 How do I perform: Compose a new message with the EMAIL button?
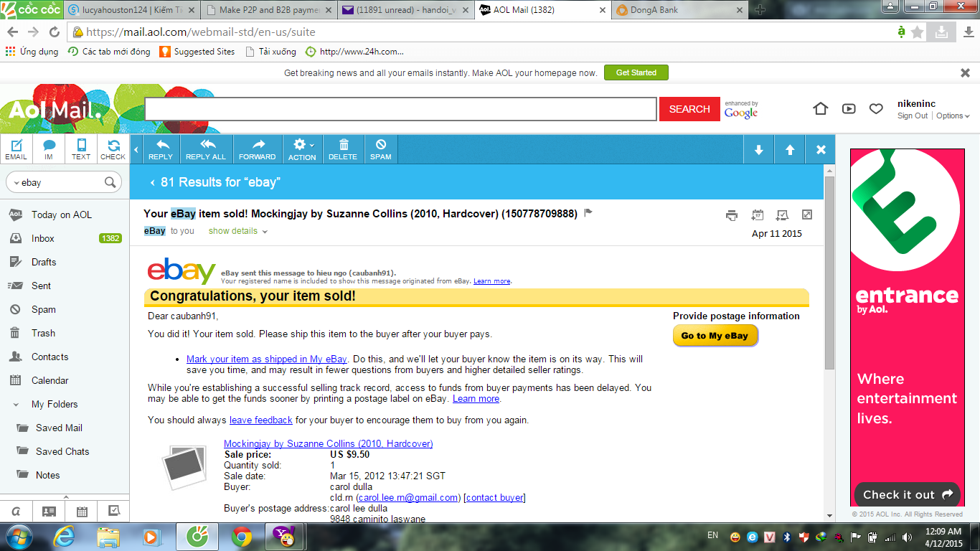[x=16, y=149]
